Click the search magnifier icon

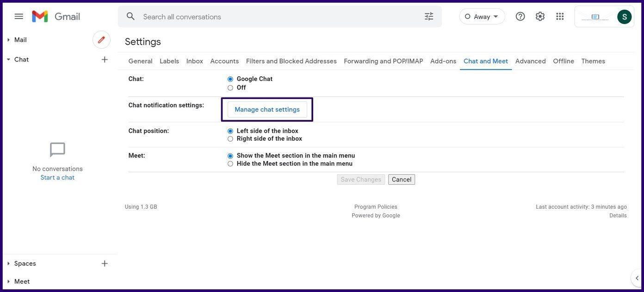tap(131, 17)
